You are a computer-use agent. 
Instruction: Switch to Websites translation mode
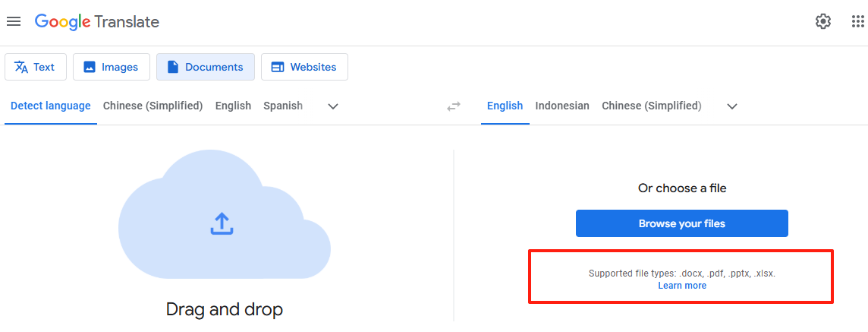pos(304,67)
